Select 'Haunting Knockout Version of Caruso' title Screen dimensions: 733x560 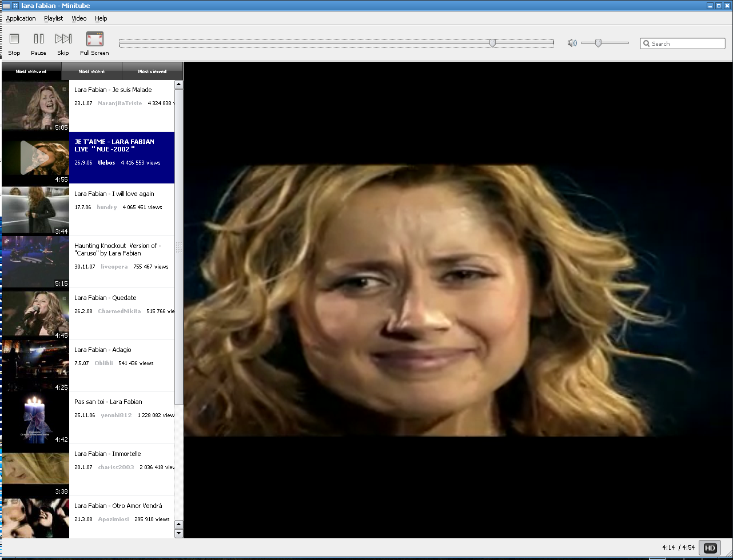118,249
